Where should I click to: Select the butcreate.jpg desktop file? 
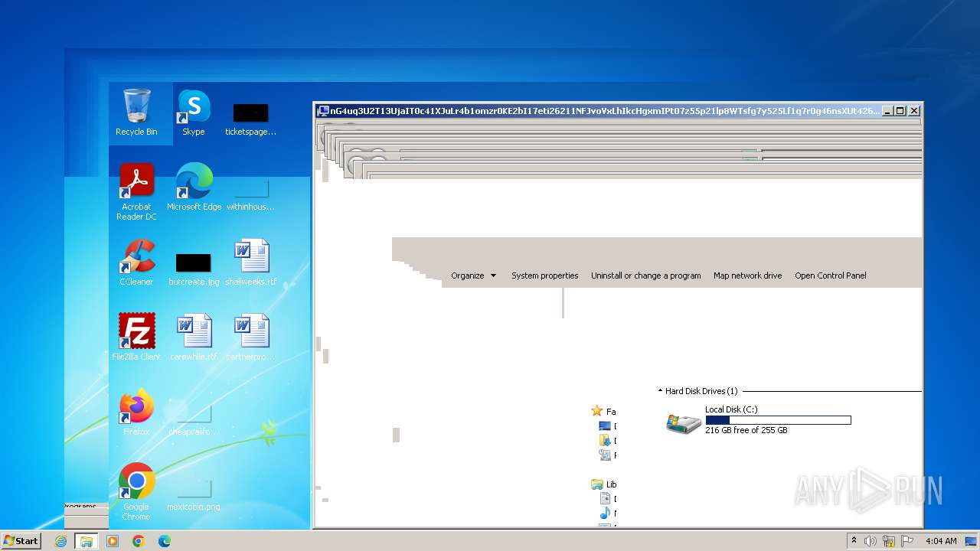[x=194, y=269]
